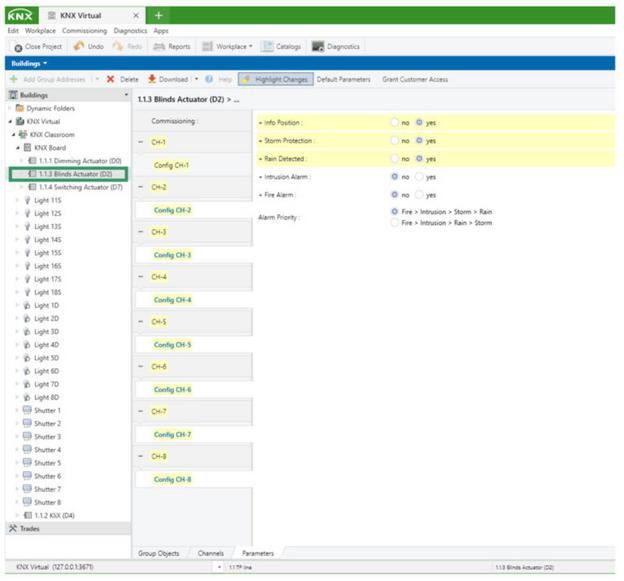Click the Download icon
The image size is (624, 581).
152,79
